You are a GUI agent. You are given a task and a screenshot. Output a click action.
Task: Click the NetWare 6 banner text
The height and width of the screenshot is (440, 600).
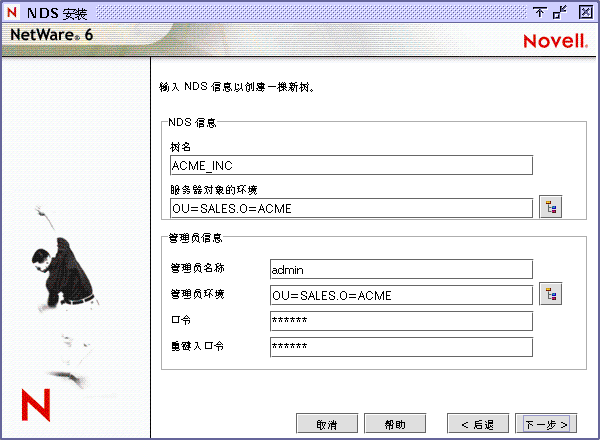51,34
